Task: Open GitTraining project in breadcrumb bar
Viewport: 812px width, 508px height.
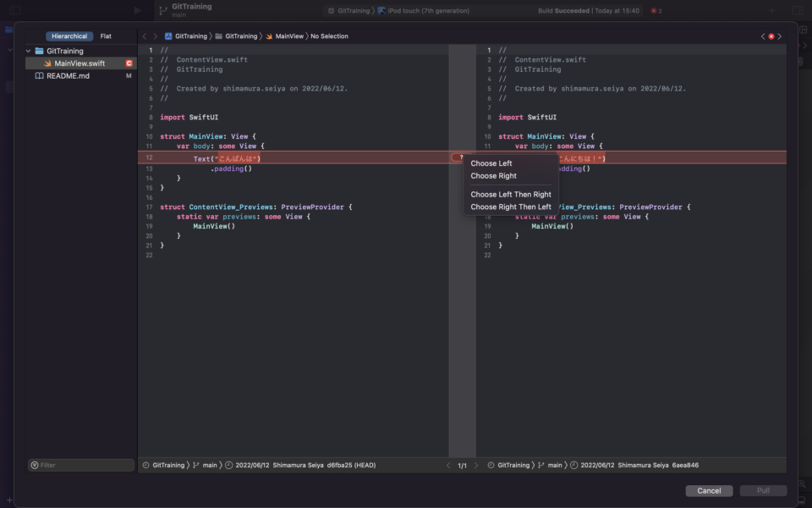Action: (x=186, y=36)
